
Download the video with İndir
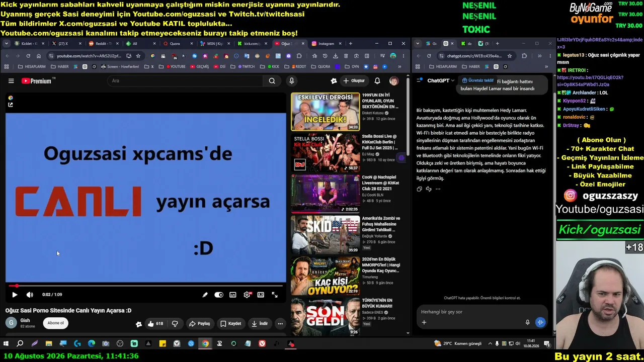260,324
